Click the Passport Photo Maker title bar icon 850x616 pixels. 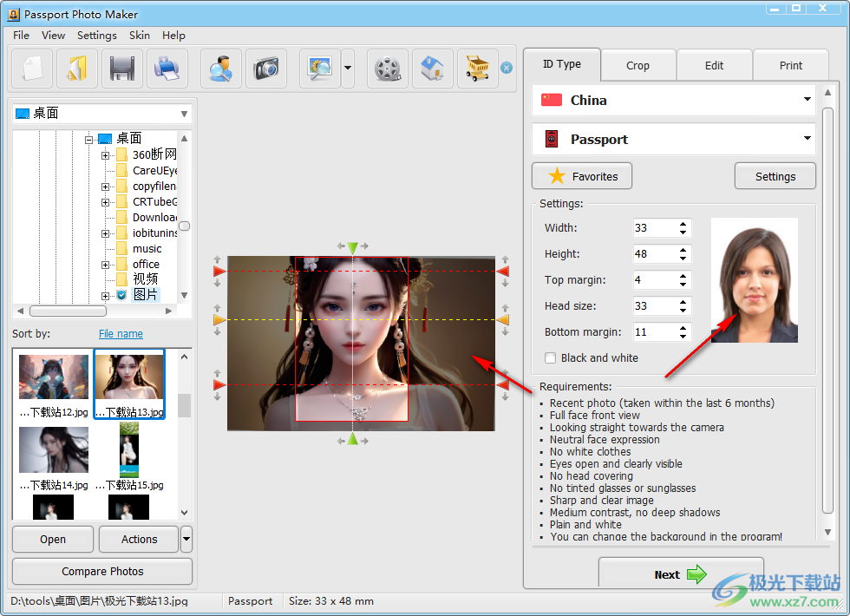tap(14, 14)
